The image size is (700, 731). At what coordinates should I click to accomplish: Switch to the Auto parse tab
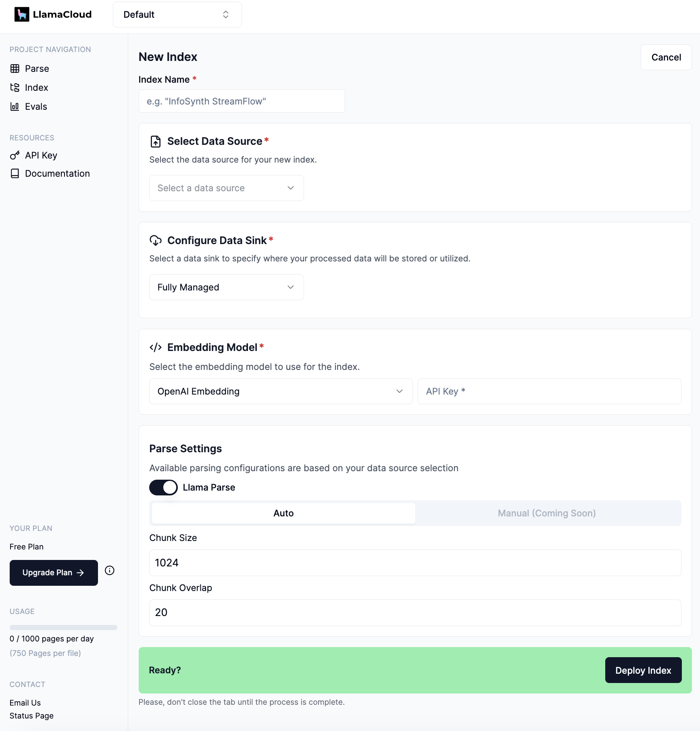(x=283, y=513)
